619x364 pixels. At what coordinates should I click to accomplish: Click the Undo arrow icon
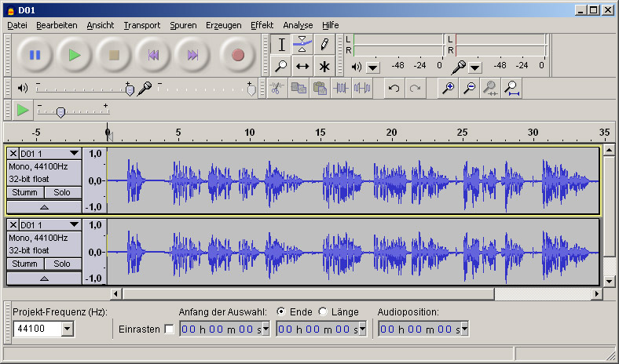tap(394, 88)
